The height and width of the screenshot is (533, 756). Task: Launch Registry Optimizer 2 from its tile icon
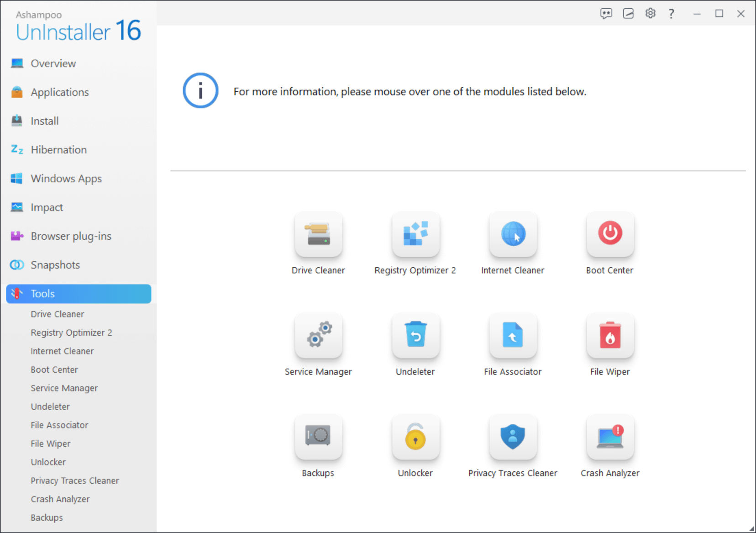(x=415, y=234)
